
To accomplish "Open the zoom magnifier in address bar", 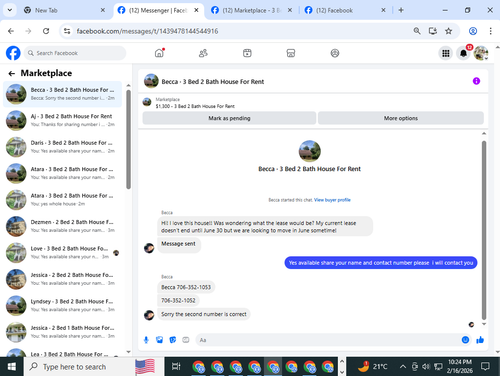I will click(x=417, y=31).
